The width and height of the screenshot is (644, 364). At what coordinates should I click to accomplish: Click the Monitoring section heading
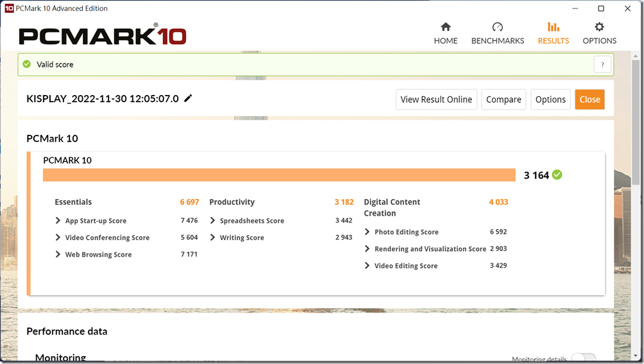(x=61, y=358)
